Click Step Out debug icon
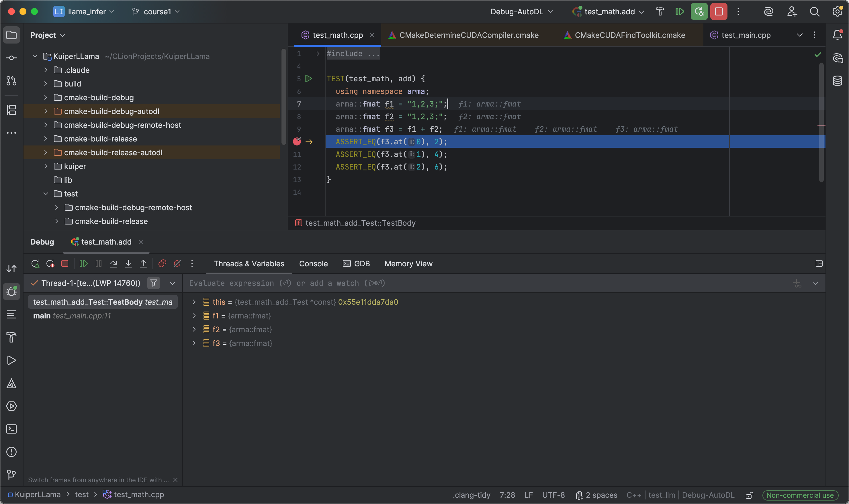Image resolution: width=849 pixels, height=504 pixels. point(143,263)
